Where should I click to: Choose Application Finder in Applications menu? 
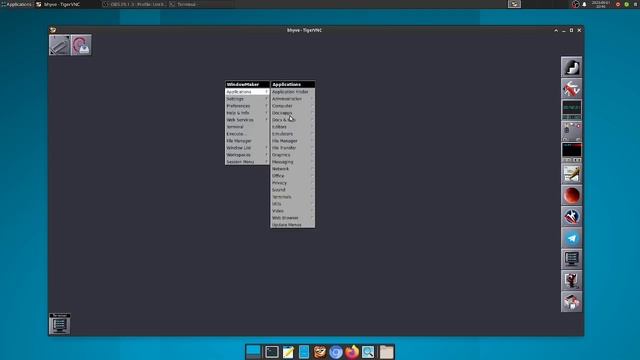[x=292, y=92]
